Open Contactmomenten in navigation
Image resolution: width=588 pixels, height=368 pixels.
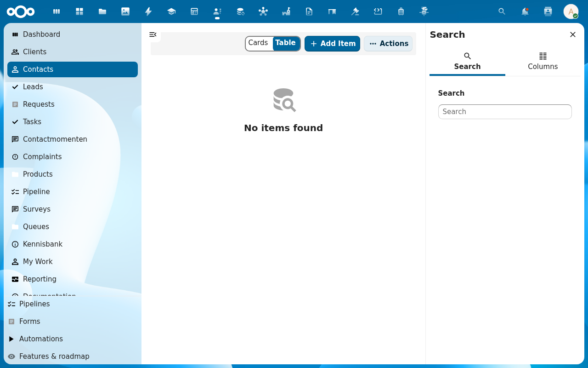click(73, 139)
